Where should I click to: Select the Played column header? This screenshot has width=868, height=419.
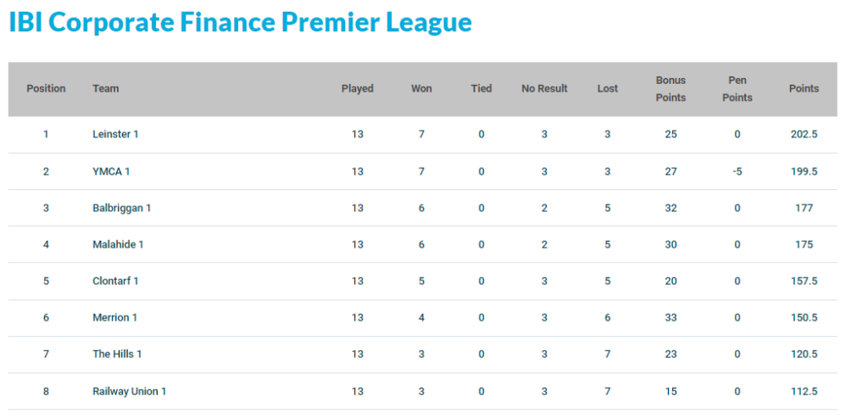[358, 89]
